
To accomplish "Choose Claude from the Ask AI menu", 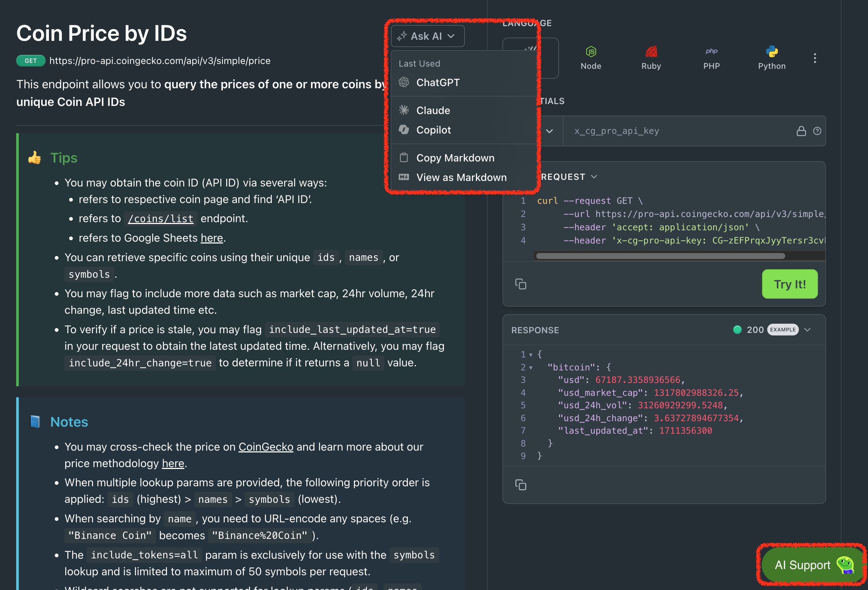I will click(x=463, y=110).
